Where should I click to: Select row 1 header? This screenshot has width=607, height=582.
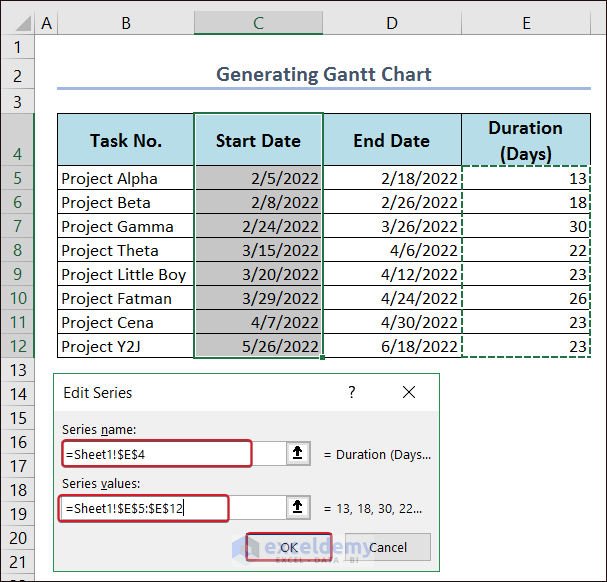pos(17,47)
